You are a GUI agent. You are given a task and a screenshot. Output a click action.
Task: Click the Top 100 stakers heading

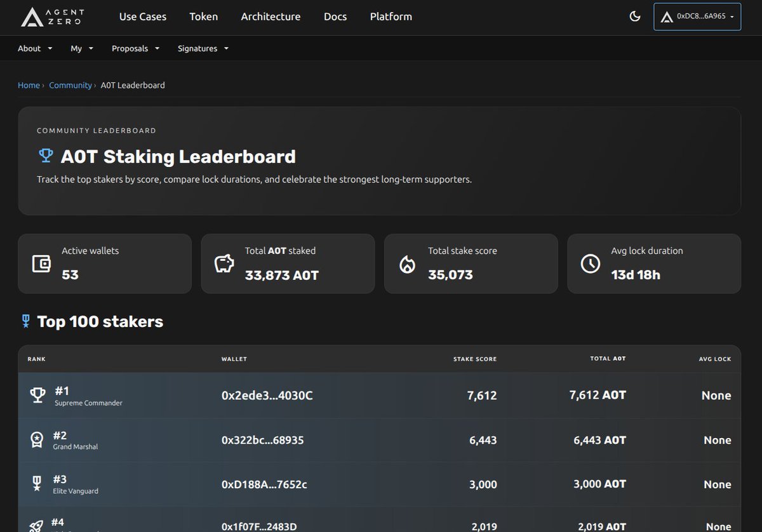[100, 322]
